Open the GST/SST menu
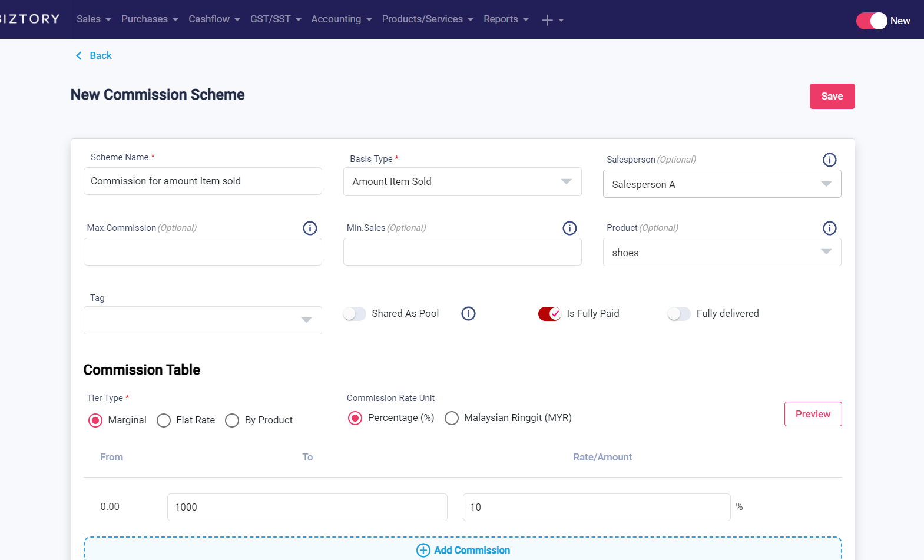The width and height of the screenshot is (924, 560). (x=276, y=19)
